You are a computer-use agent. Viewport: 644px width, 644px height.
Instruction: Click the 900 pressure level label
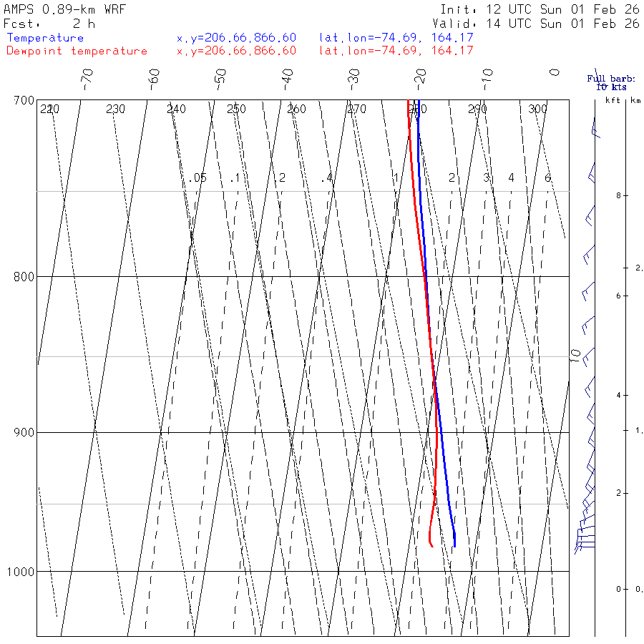(24, 432)
